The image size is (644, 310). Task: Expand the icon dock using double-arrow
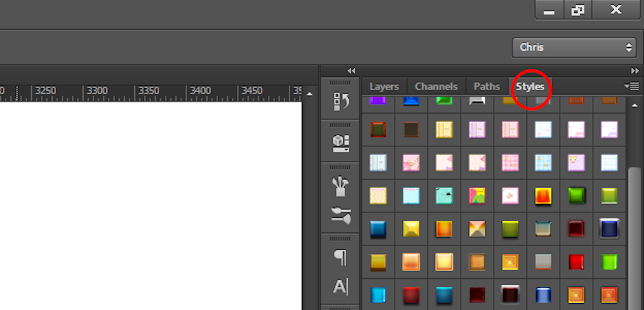click(x=351, y=71)
